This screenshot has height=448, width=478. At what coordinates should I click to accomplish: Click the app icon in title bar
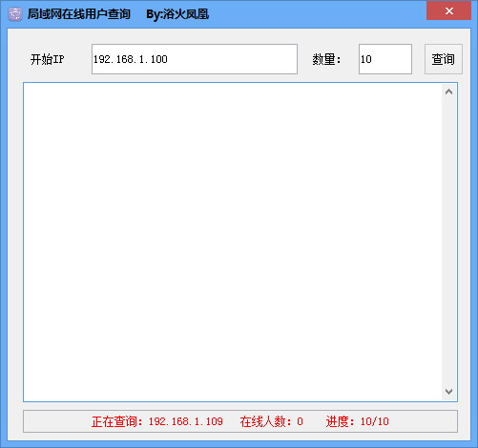[15, 14]
